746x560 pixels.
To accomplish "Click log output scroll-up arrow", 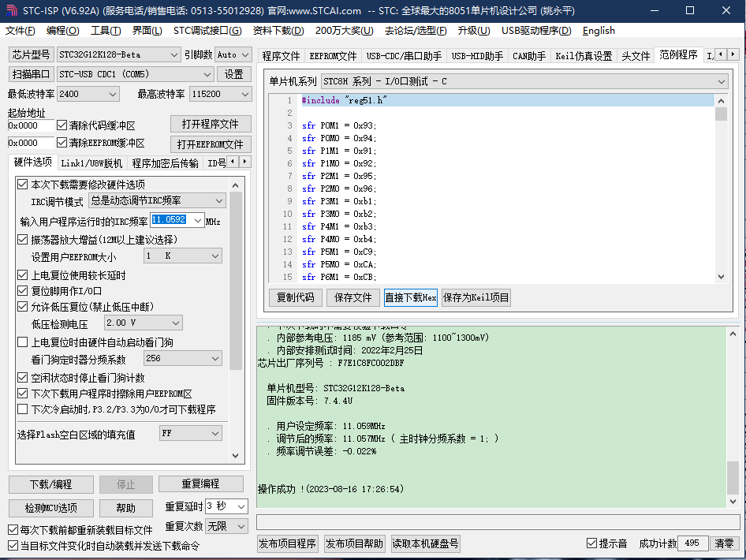I will pos(733,334).
